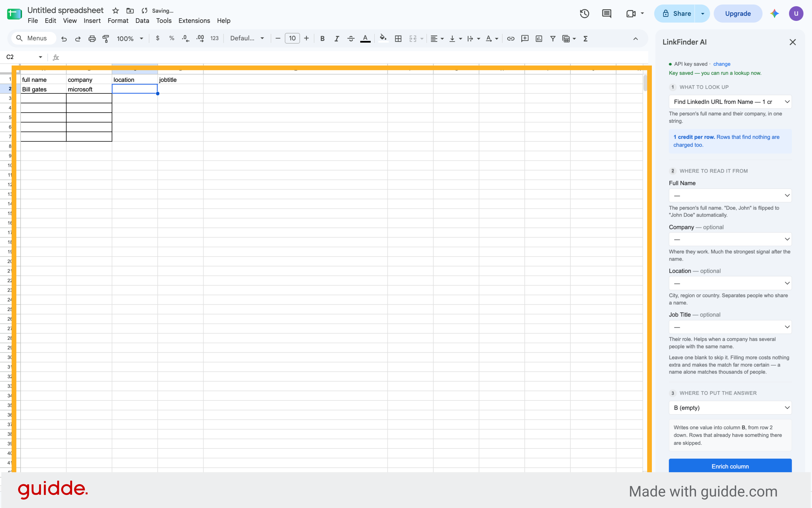
Task: Open the View menu
Action: (x=70, y=21)
